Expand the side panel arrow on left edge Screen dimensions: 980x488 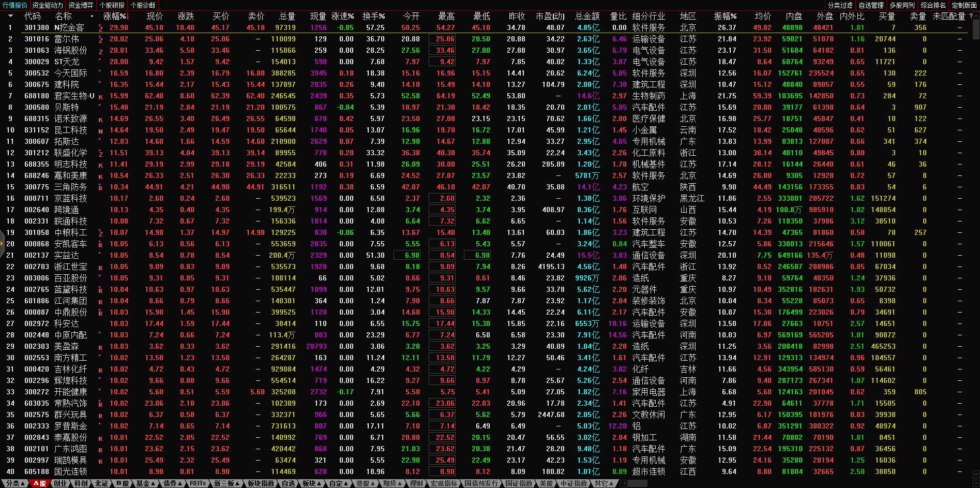pyautogui.click(x=2, y=255)
